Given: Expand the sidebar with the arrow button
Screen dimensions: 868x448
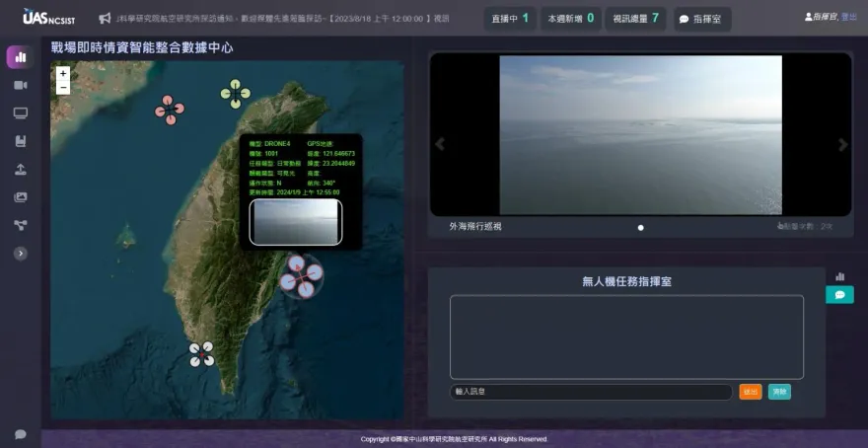Looking at the screenshot, I should pyautogui.click(x=20, y=254).
